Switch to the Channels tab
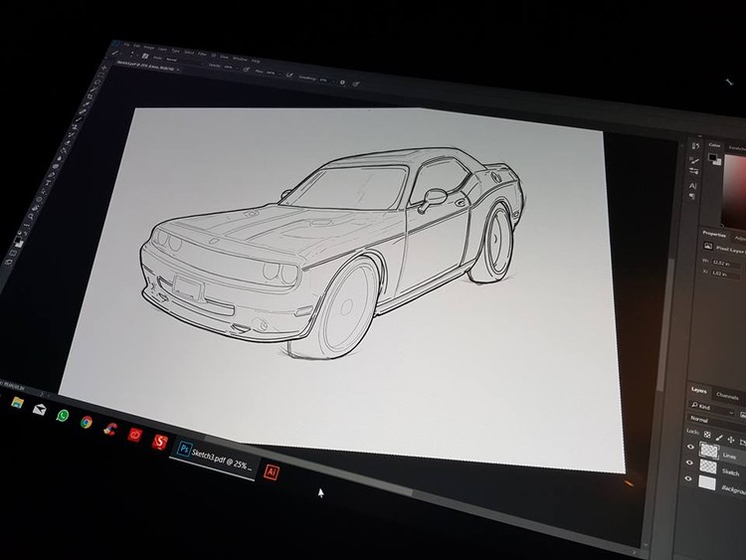 pos(727,396)
